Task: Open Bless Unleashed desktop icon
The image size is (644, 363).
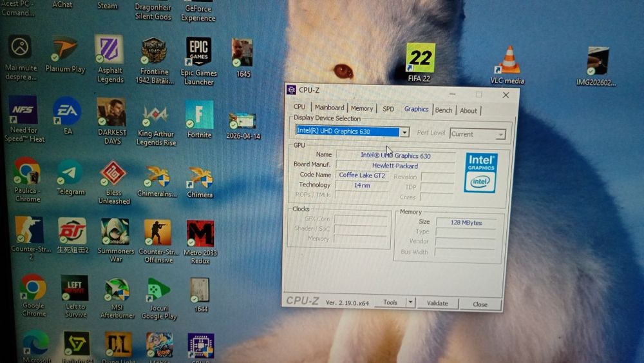Action: [x=113, y=182]
